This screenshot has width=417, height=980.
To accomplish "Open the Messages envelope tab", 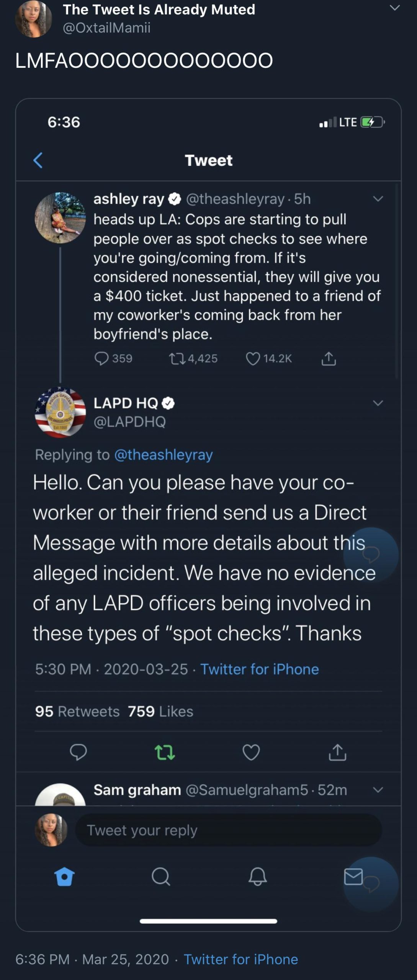I will tap(353, 876).
